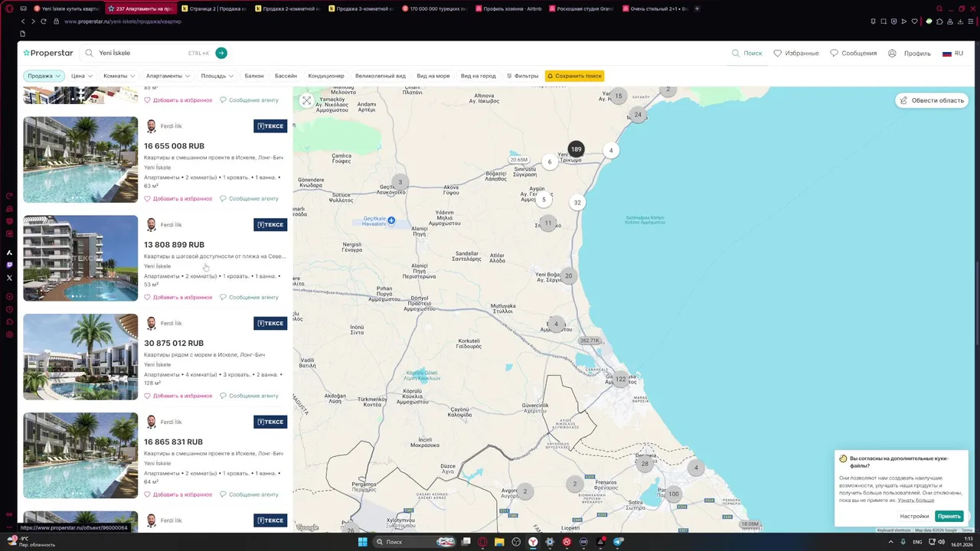Open Windows Start menu
The width and height of the screenshot is (980, 551).
click(362, 542)
